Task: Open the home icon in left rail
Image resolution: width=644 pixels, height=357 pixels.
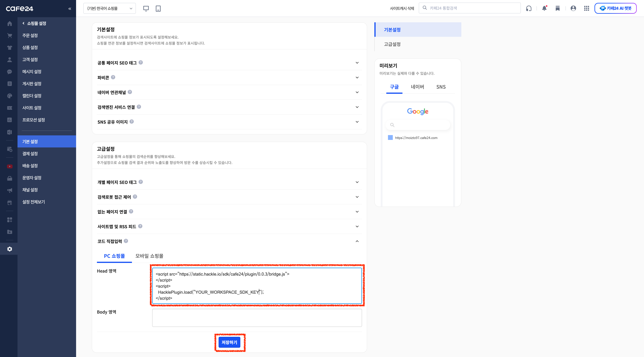Action: click(10, 24)
